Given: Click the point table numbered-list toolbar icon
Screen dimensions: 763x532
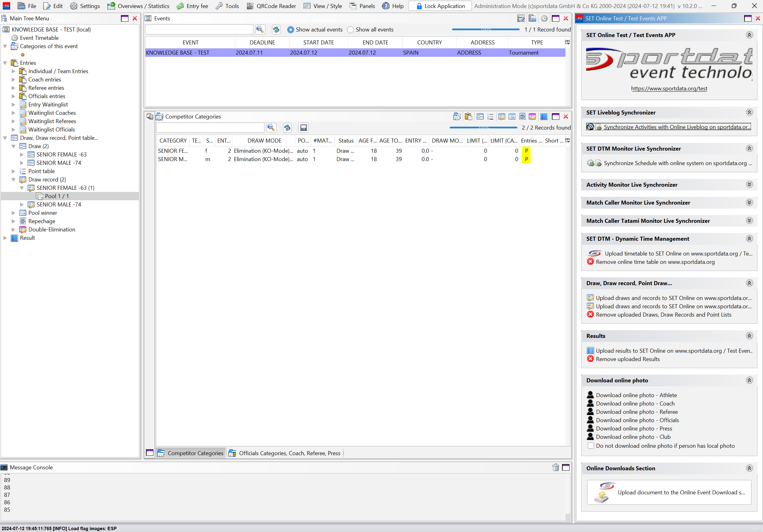Looking at the screenshot, I should click(490, 117).
